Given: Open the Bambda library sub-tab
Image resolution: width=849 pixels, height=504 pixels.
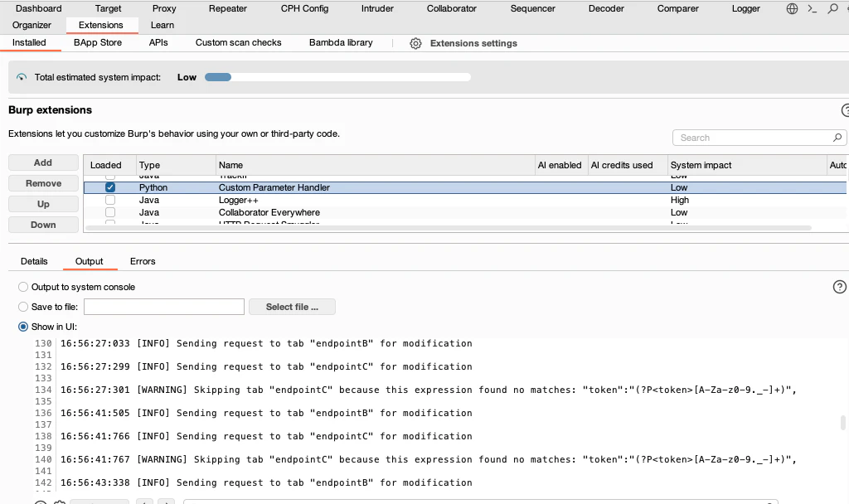Looking at the screenshot, I should pos(341,42).
